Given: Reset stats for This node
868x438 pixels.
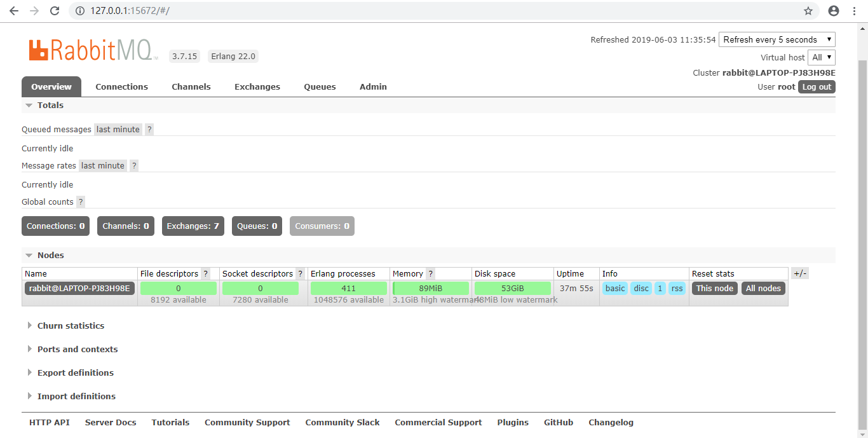Looking at the screenshot, I should pos(715,288).
